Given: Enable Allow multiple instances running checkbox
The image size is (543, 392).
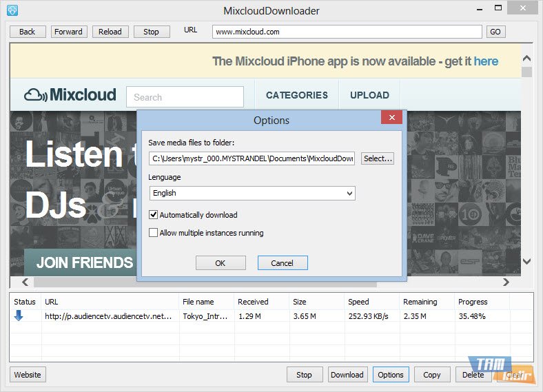Looking at the screenshot, I should 153,233.
